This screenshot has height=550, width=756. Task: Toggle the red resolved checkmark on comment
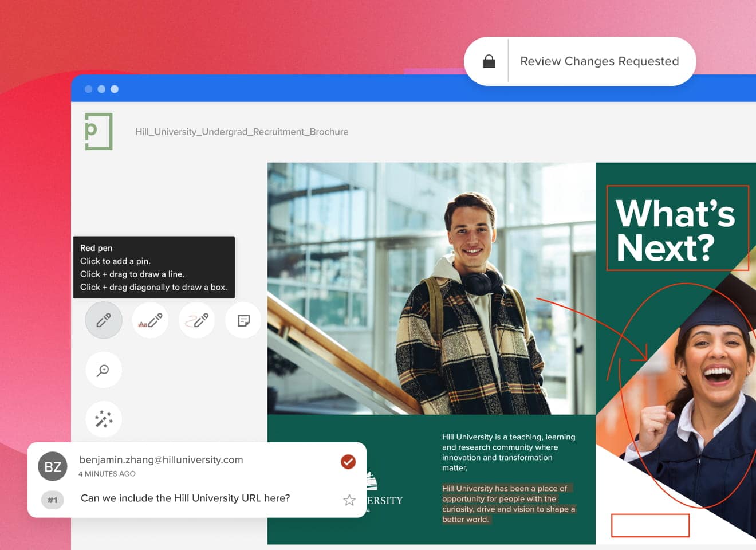click(x=348, y=462)
